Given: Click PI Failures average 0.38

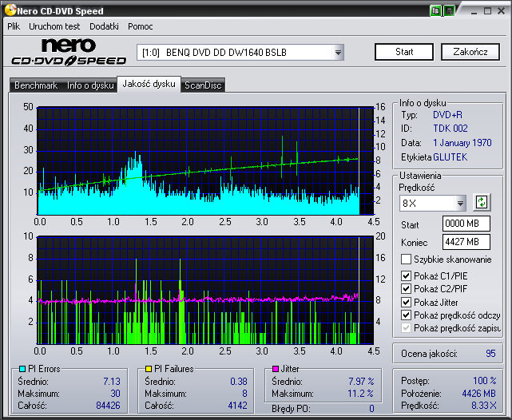Looking at the screenshot, I should [x=239, y=381].
